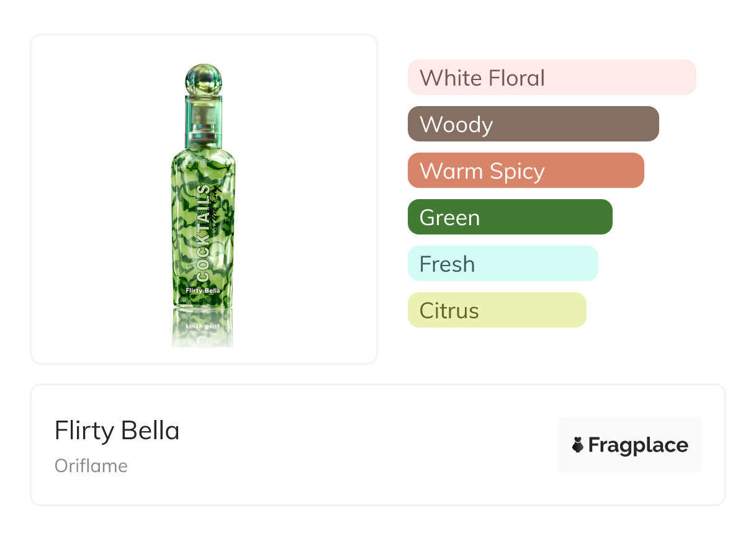Open the Oriflame brand name link
This screenshot has width=756, height=536.
pyautogui.click(x=91, y=466)
